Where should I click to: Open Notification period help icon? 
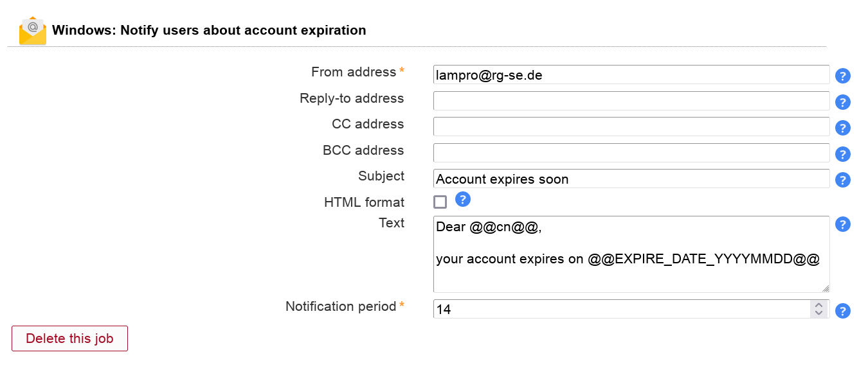pyautogui.click(x=843, y=311)
